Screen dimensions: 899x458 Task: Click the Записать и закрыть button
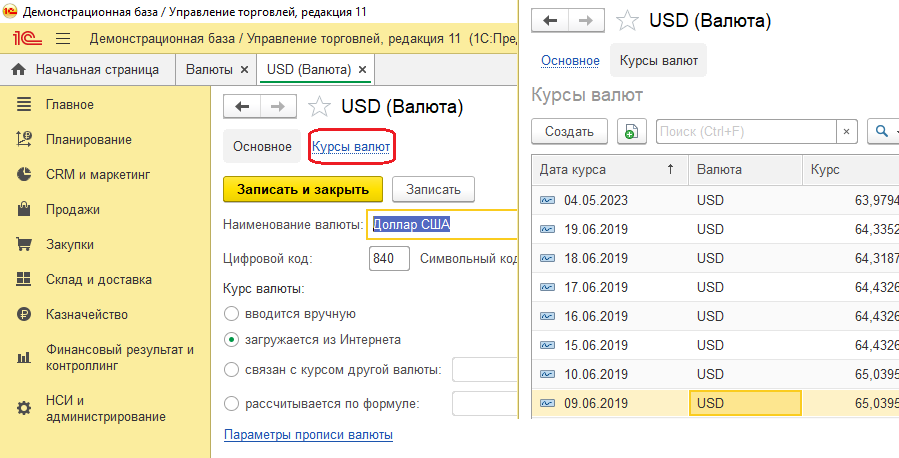(x=303, y=189)
